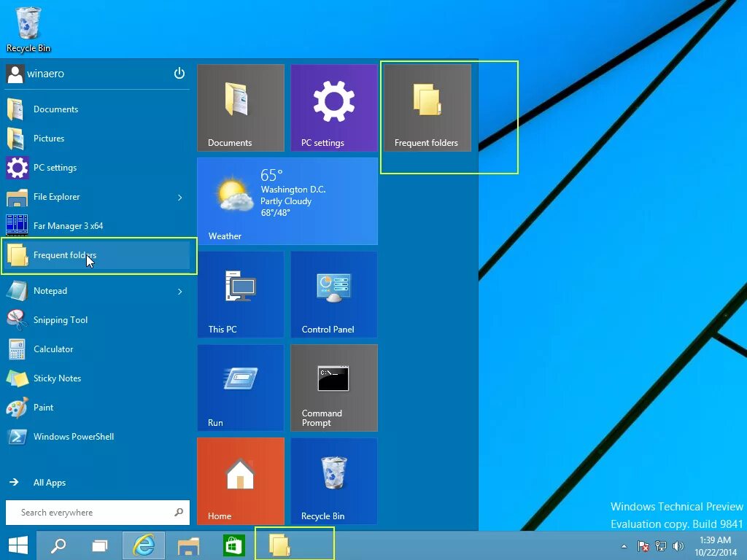Open the Control Panel tile
Image resolution: width=747 pixels, height=560 pixels.
click(x=334, y=295)
